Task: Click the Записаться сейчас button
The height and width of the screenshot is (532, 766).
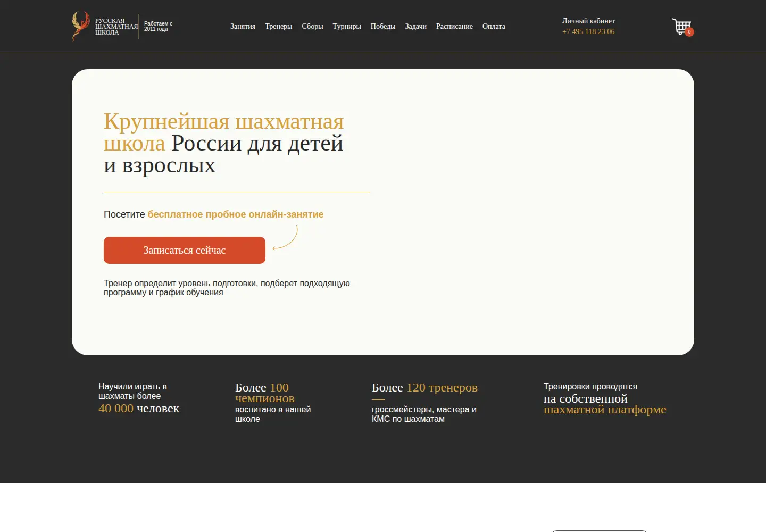Action: [185, 250]
